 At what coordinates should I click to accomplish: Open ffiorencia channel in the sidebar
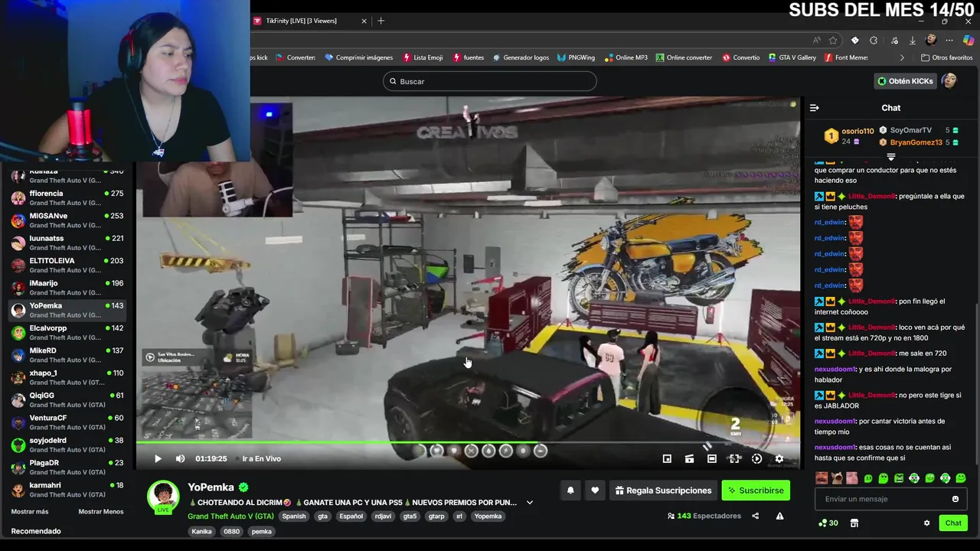pyautogui.click(x=67, y=198)
